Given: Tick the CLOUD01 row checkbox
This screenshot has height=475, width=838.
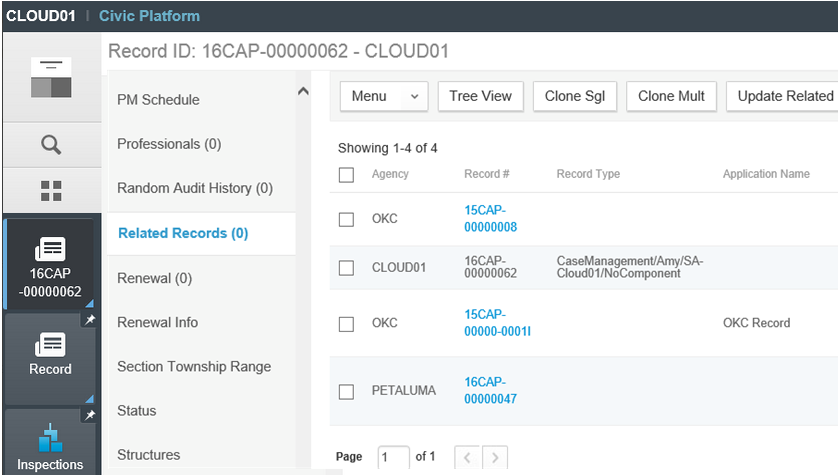Looking at the screenshot, I should pyautogui.click(x=346, y=268).
